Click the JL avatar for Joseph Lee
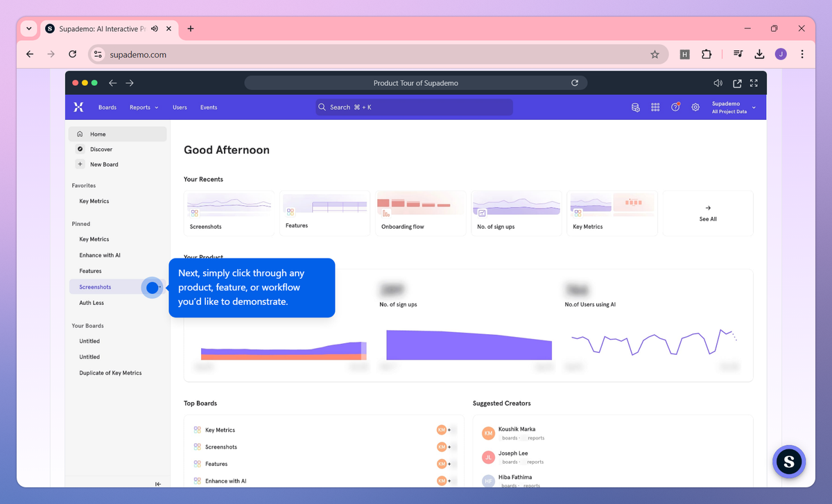This screenshot has width=832, height=504. (x=489, y=458)
